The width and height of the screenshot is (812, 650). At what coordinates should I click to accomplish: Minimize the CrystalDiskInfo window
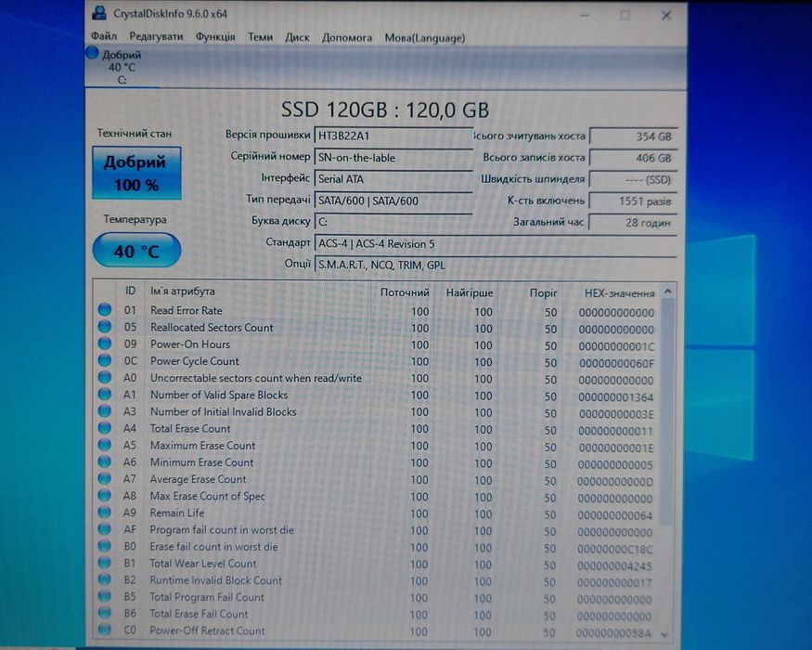[585, 16]
